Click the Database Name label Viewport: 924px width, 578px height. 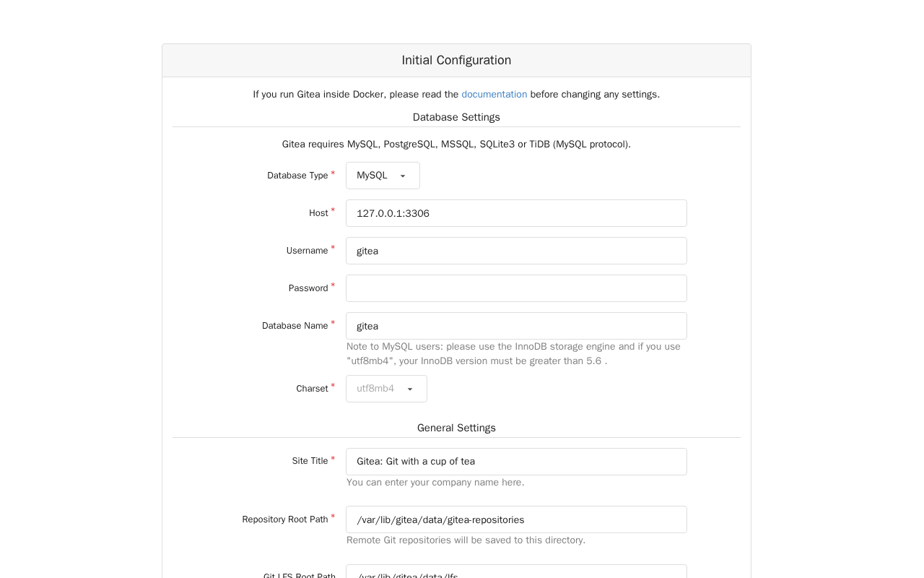tap(295, 326)
